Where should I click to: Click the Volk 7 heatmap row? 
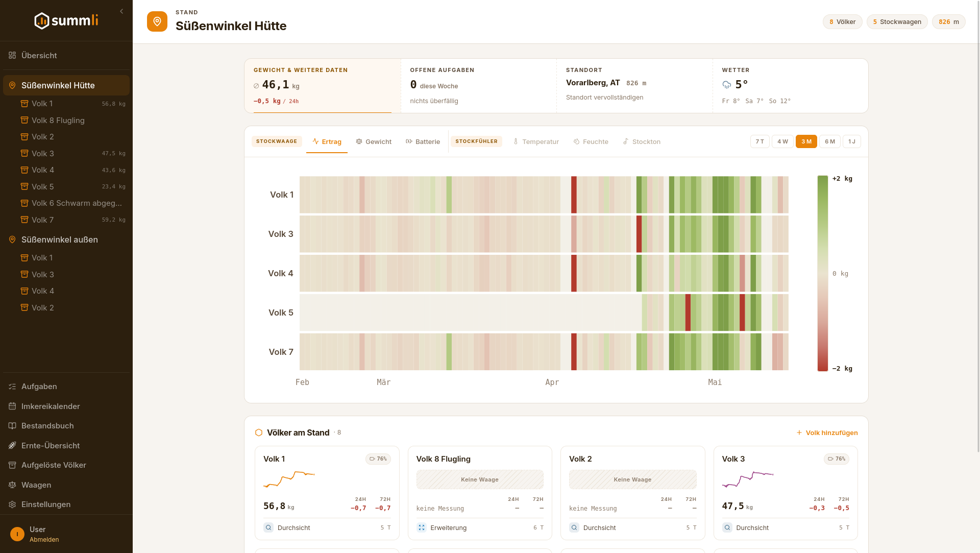544,352
